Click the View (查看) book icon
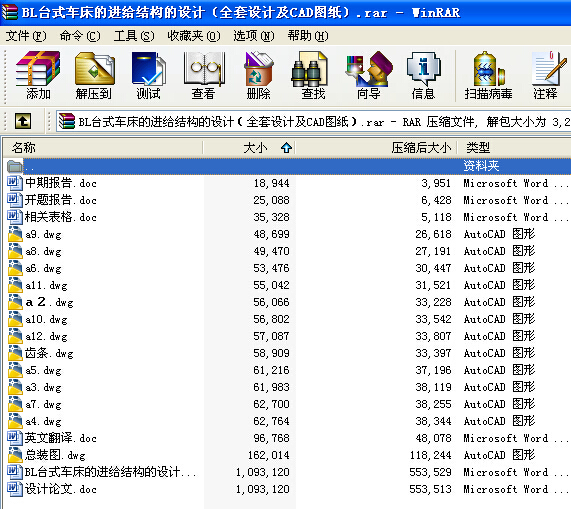This screenshot has width=571, height=509. tap(204, 68)
